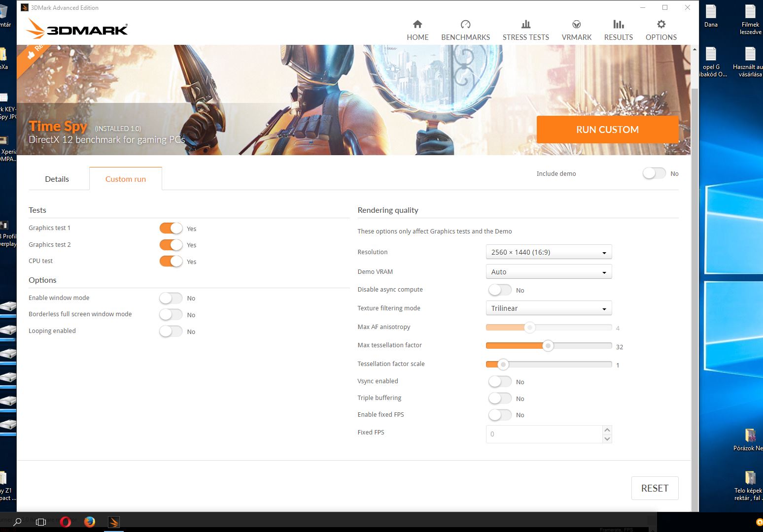The height and width of the screenshot is (532, 763).
Task: Enable Borderless full screen window mode
Action: click(x=171, y=314)
